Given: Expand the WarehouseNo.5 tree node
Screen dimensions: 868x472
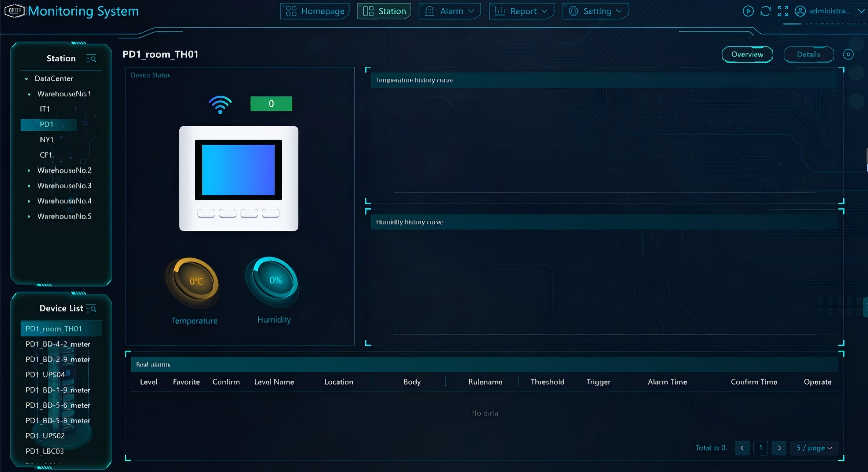Looking at the screenshot, I should point(29,216).
